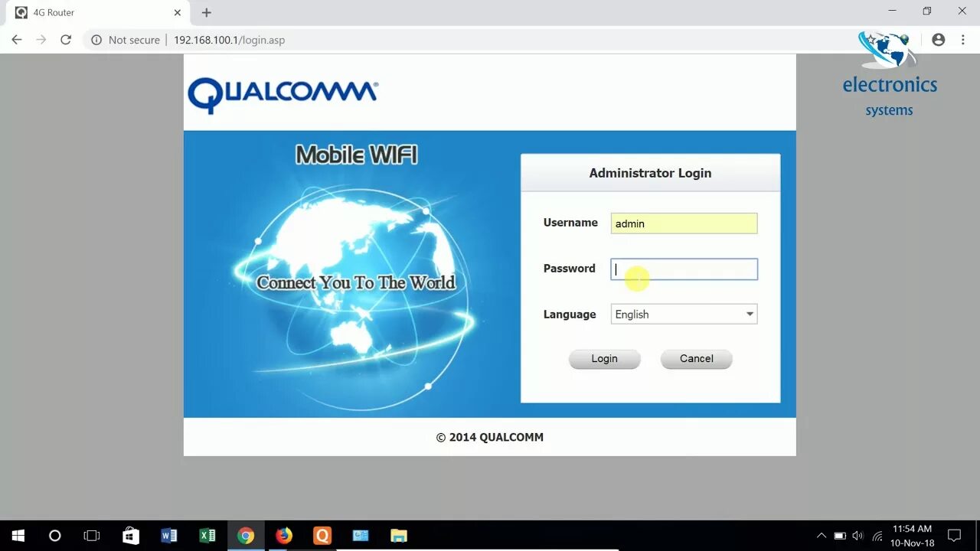Open Microsoft Excel from the taskbar
Image resolution: width=980 pixels, height=551 pixels.
pos(207,536)
